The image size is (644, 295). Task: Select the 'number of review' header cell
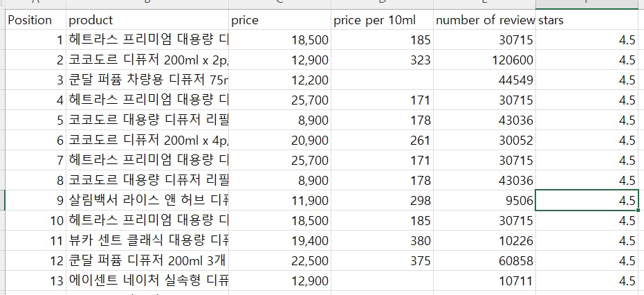pos(484,20)
